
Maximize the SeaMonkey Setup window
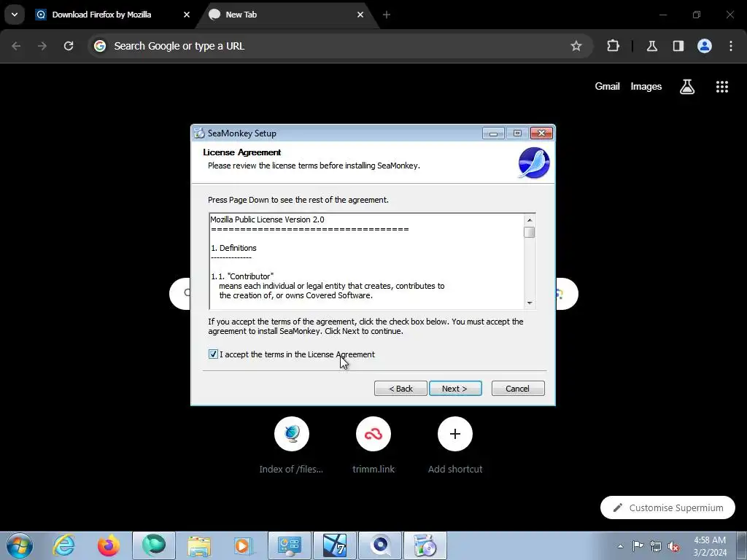(x=517, y=133)
